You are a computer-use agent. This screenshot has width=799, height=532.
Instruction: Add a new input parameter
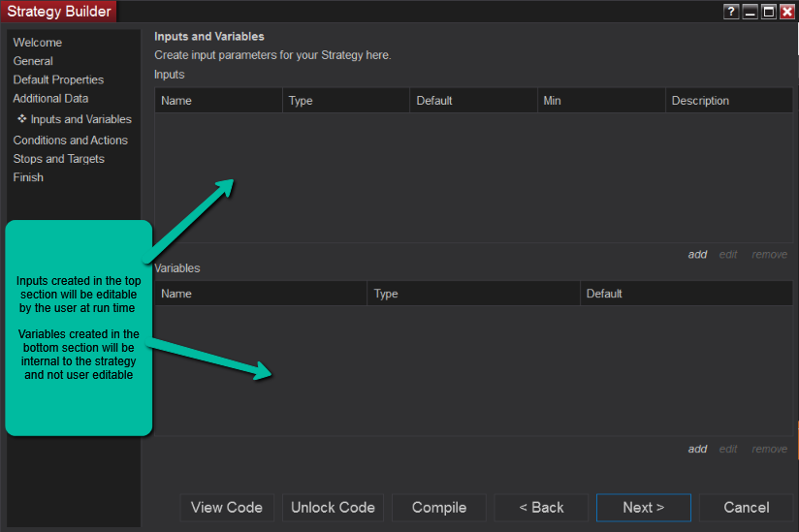[697, 255]
